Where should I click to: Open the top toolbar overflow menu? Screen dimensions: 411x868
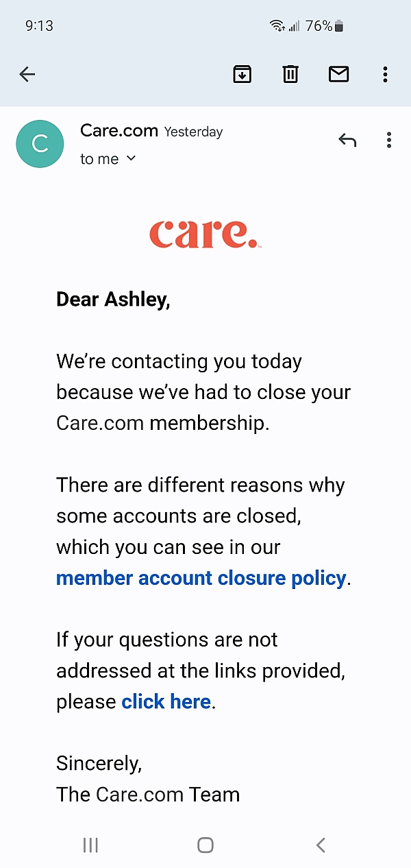click(x=386, y=74)
